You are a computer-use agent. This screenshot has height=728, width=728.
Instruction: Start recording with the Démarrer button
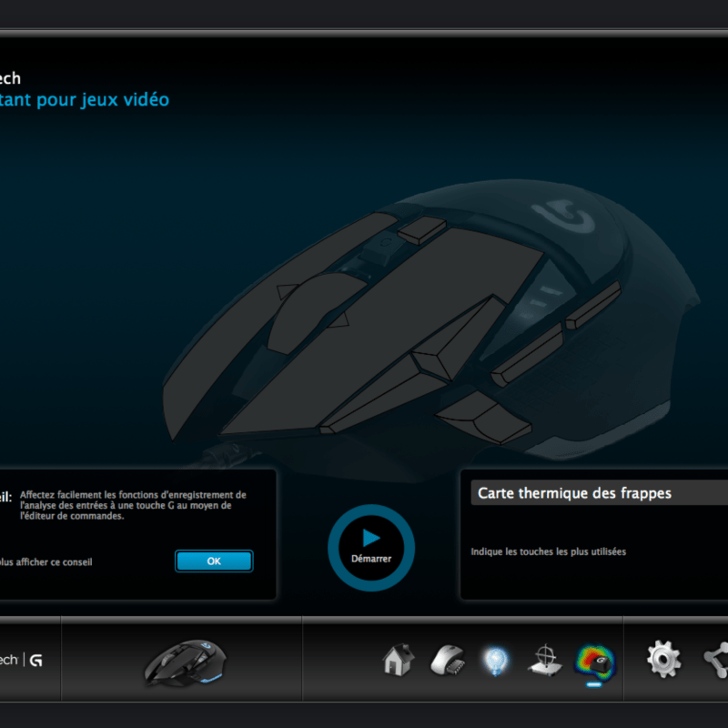[371, 548]
